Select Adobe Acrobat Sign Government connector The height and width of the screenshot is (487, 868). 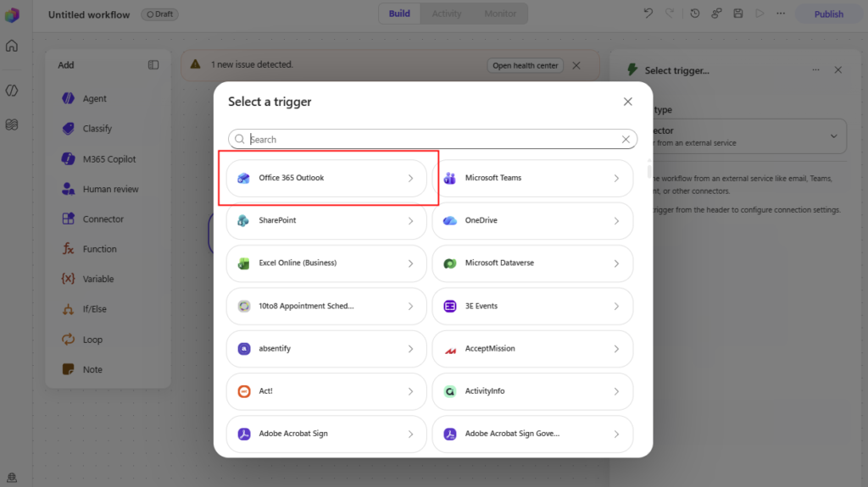pos(532,434)
